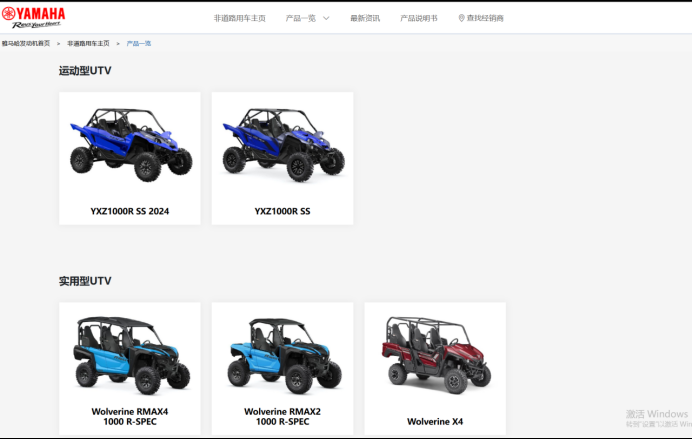Select the 查找经销商 dealer finder link

tap(485, 18)
